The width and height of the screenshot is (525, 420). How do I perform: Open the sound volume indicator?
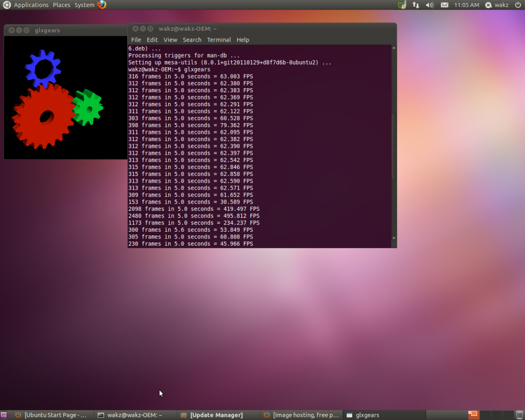430,5
